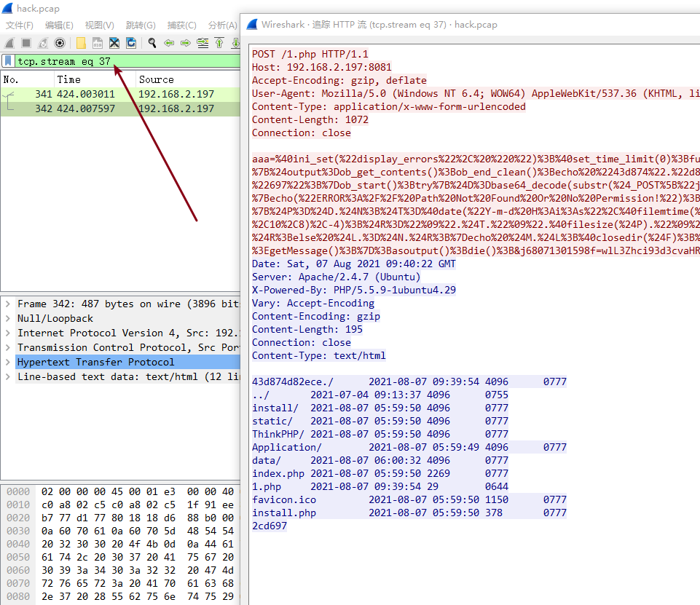Click the POST /1.php HTTP/1.1 line
The image size is (700, 605).
tap(310, 54)
